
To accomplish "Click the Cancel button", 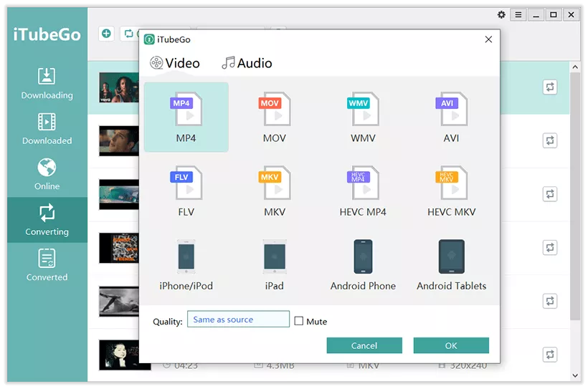I will (364, 346).
